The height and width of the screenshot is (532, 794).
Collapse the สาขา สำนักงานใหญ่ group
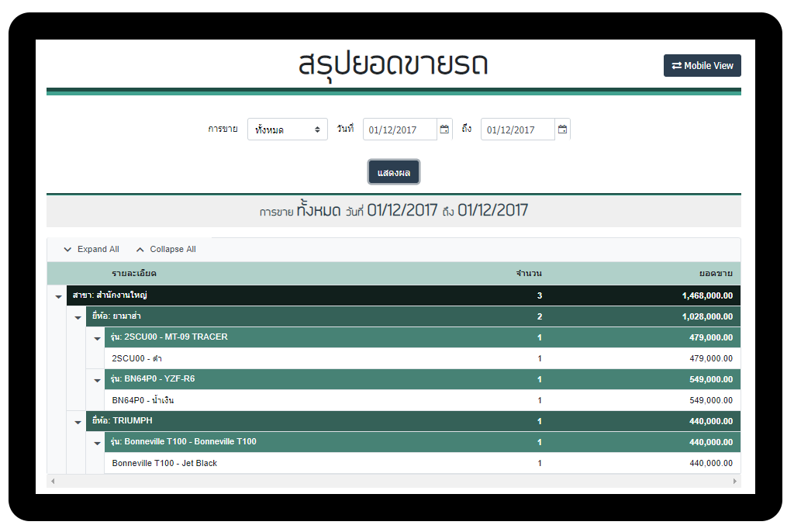pos(58,296)
